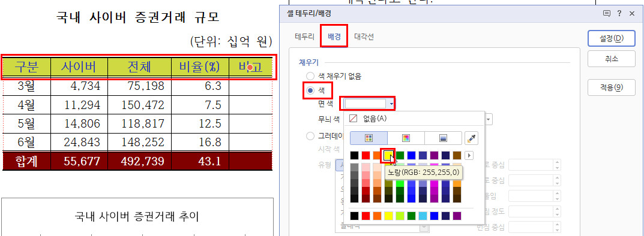Pick the yellow color swatch
The height and width of the screenshot is (236, 644).
tap(388, 156)
